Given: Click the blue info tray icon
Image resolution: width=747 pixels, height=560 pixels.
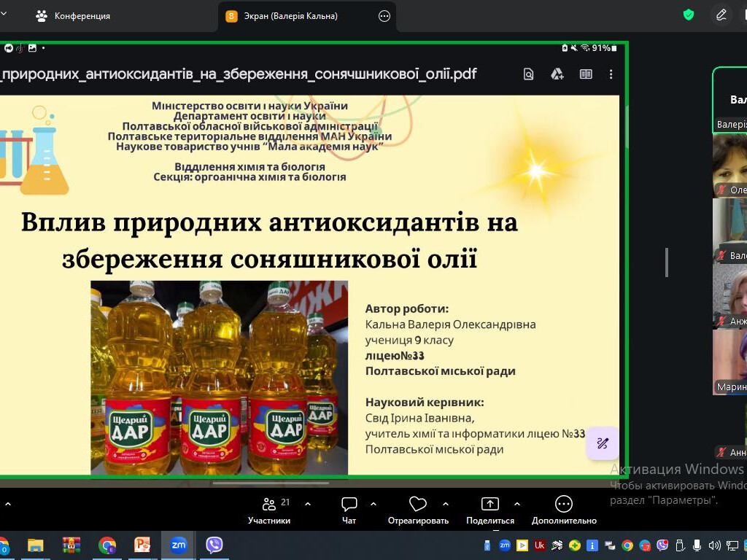Looking at the screenshot, I should click(x=592, y=545).
